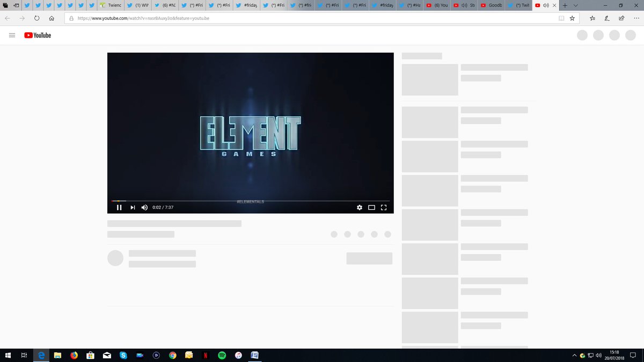This screenshot has height=362, width=644.
Task: Add notes with the pen icon
Action: point(607,18)
